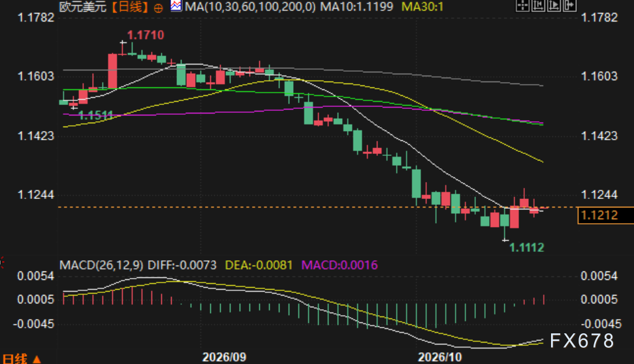Click the right axis 1.1244 price level
The height and width of the screenshot is (364, 634).
tap(599, 195)
